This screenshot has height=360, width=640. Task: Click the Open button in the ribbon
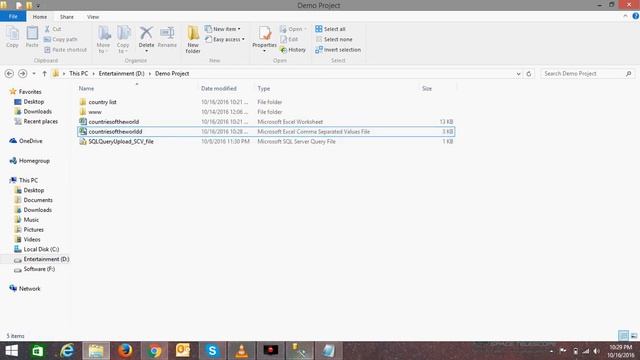pos(293,29)
